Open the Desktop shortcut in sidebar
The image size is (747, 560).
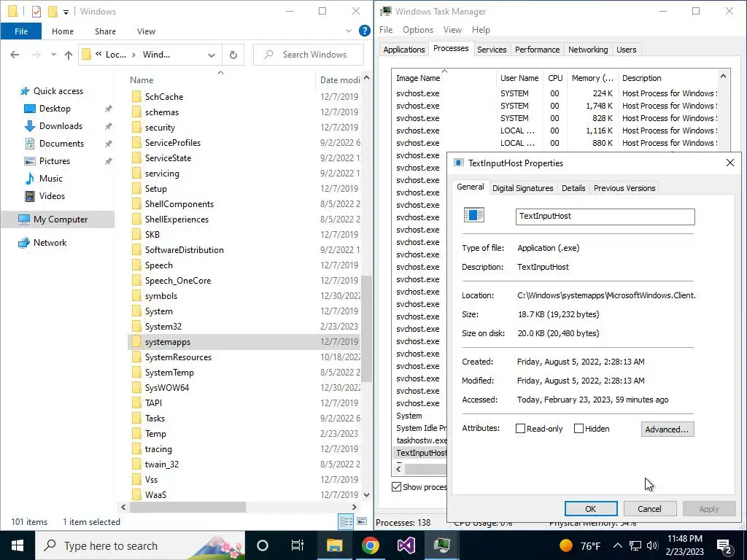click(x=55, y=109)
